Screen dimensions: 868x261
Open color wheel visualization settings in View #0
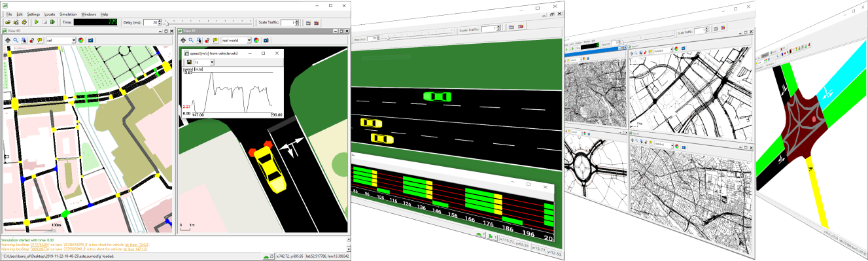point(81,40)
